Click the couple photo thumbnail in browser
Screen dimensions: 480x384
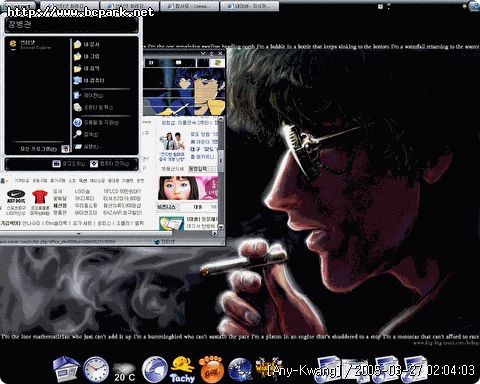point(172,141)
